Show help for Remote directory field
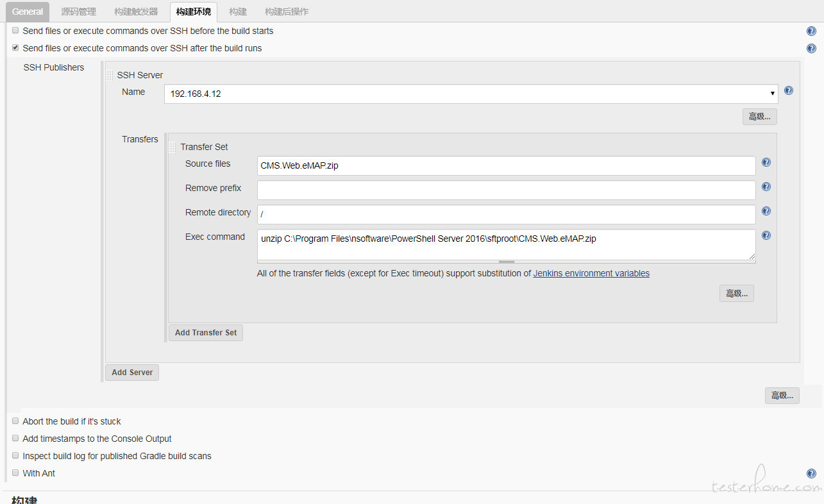 pos(766,212)
